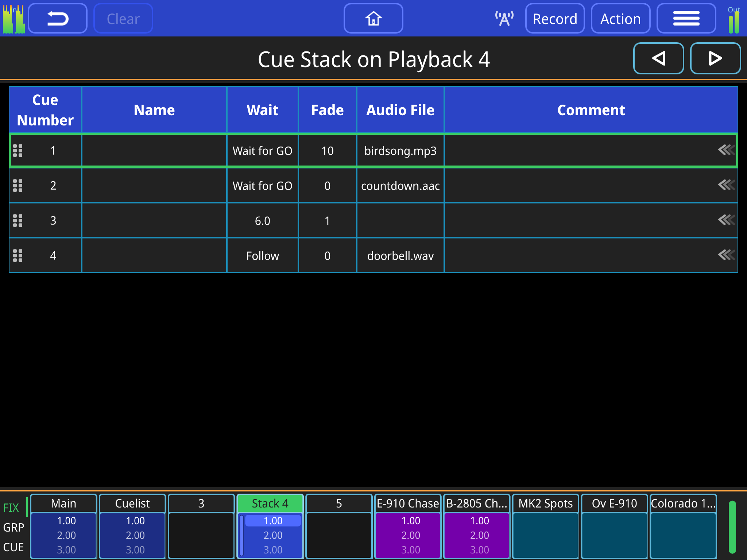This screenshot has height=560, width=747.
Task: Click the drag handle for cue 4
Action: [x=18, y=255]
